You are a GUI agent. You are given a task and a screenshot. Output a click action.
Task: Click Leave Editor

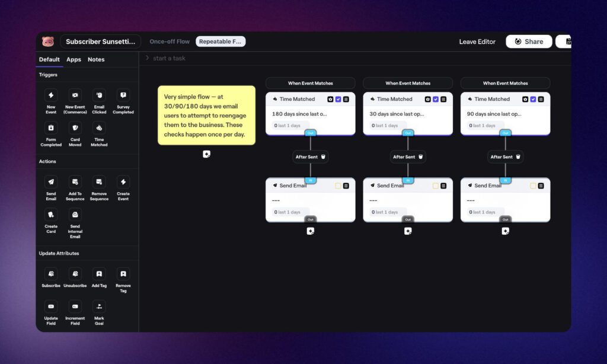click(477, 41)
